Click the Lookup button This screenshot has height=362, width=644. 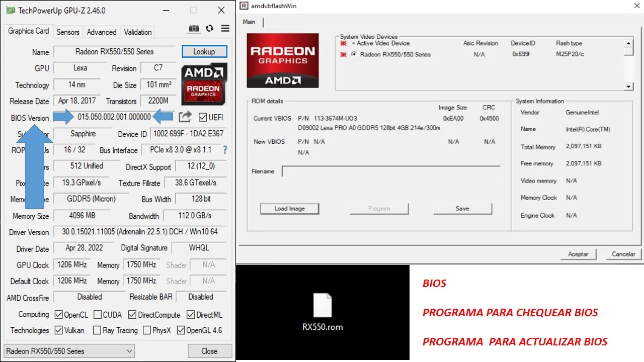point(204,52)
